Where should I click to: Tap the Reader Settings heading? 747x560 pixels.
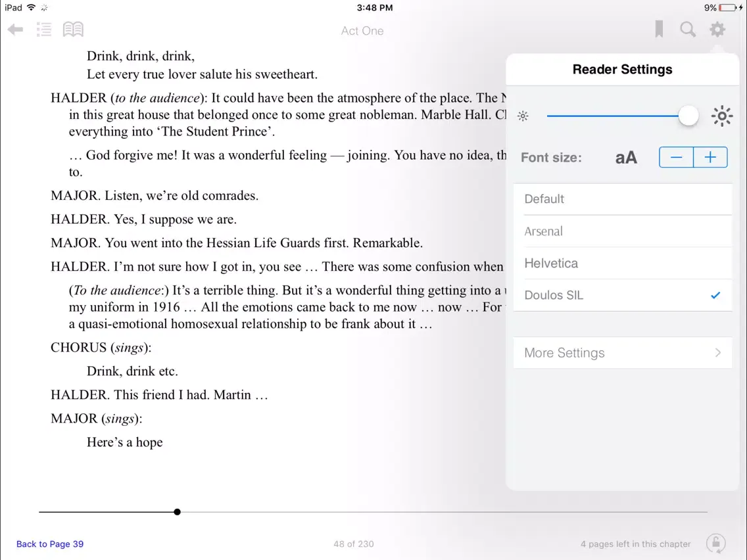click(622, 70)
